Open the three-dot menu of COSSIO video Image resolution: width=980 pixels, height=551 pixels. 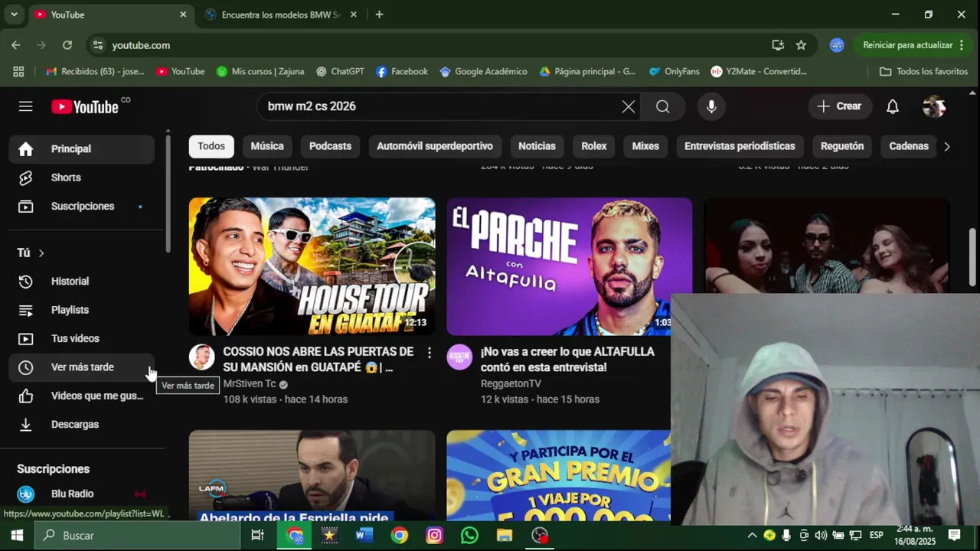429,353
